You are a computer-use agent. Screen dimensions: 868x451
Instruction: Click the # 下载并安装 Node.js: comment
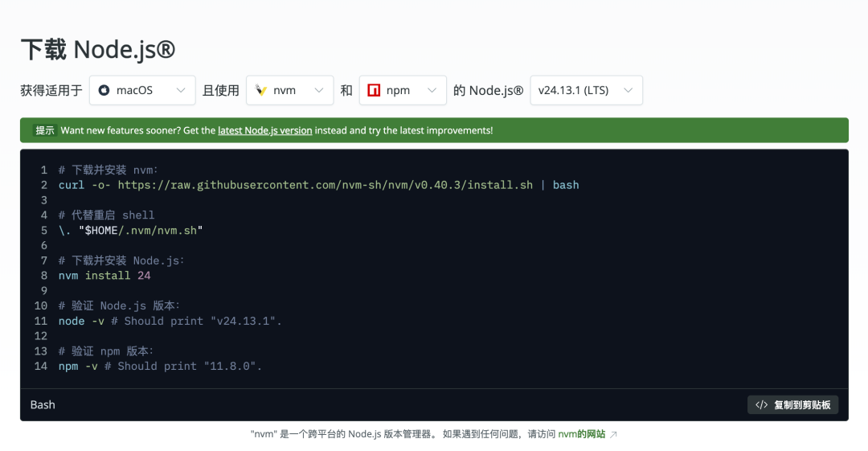coord(121,261)
